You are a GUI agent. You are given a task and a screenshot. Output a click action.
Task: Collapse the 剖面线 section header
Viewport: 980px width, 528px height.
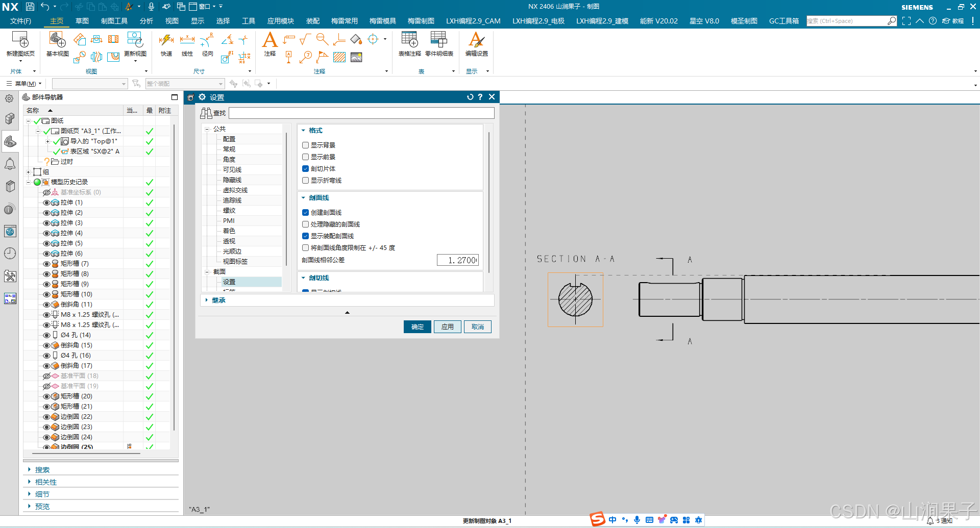click(303, 198)
